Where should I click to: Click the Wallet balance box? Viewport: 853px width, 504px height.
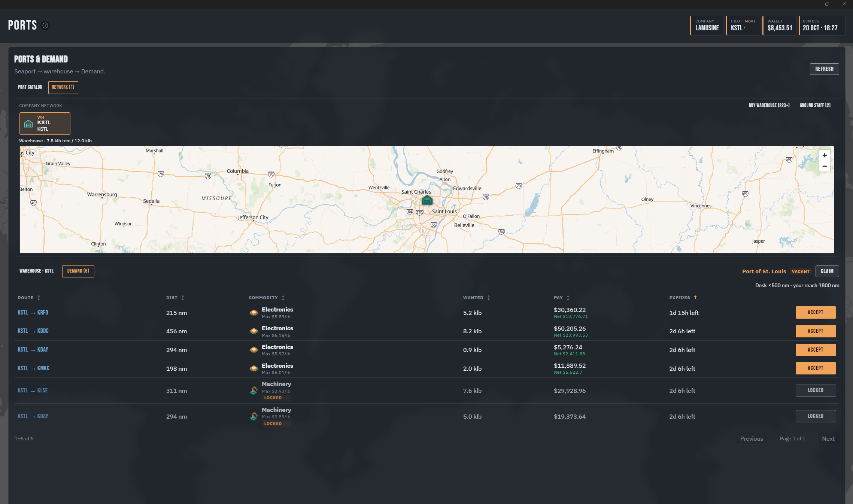(x=779, y=25)
